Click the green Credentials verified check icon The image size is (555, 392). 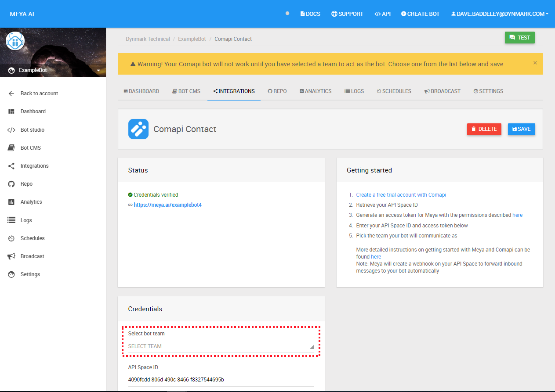click(130, 194)
